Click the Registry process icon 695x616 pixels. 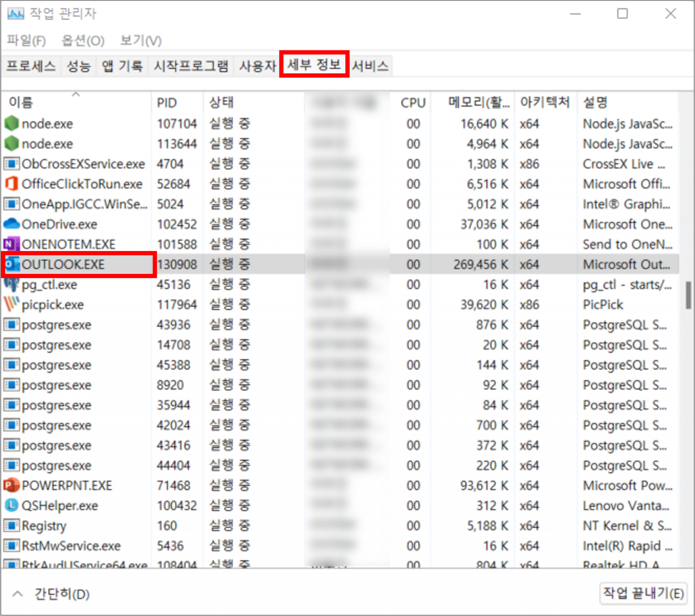12,526
